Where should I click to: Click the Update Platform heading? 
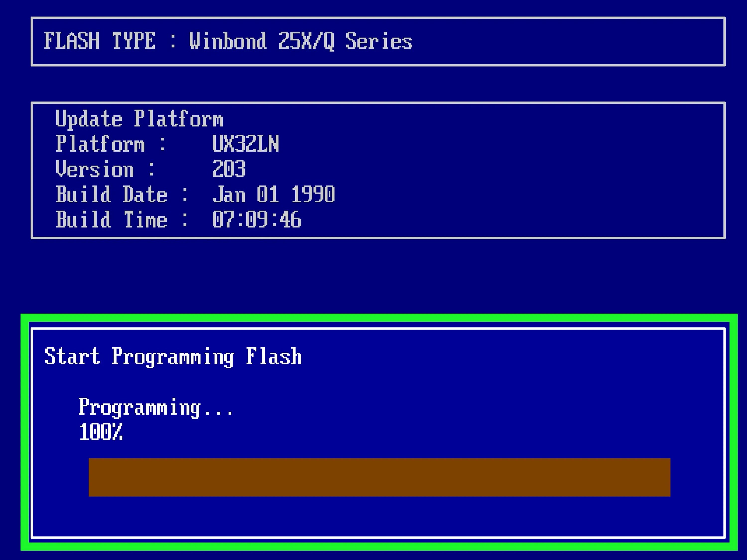(139, 119)
